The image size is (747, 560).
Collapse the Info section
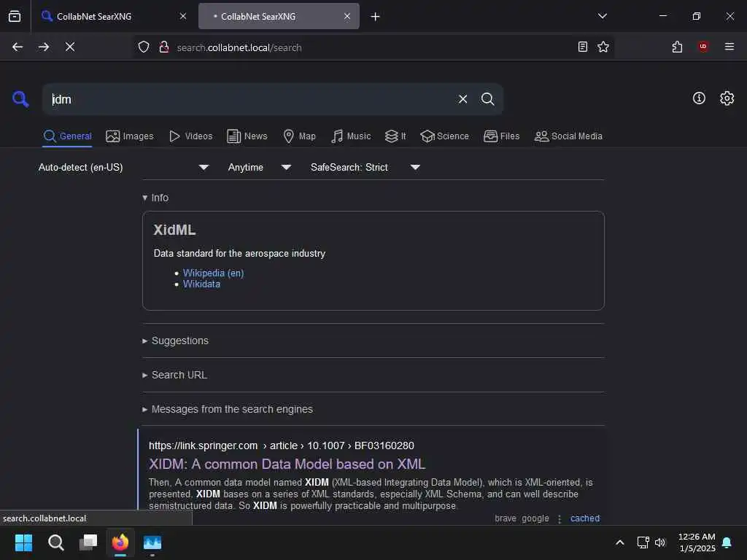[155, 198]
